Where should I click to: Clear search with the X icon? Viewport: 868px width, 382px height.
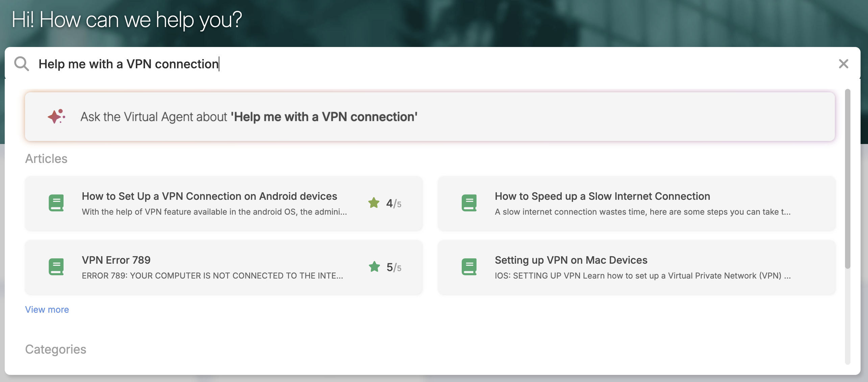click(843, 64)
